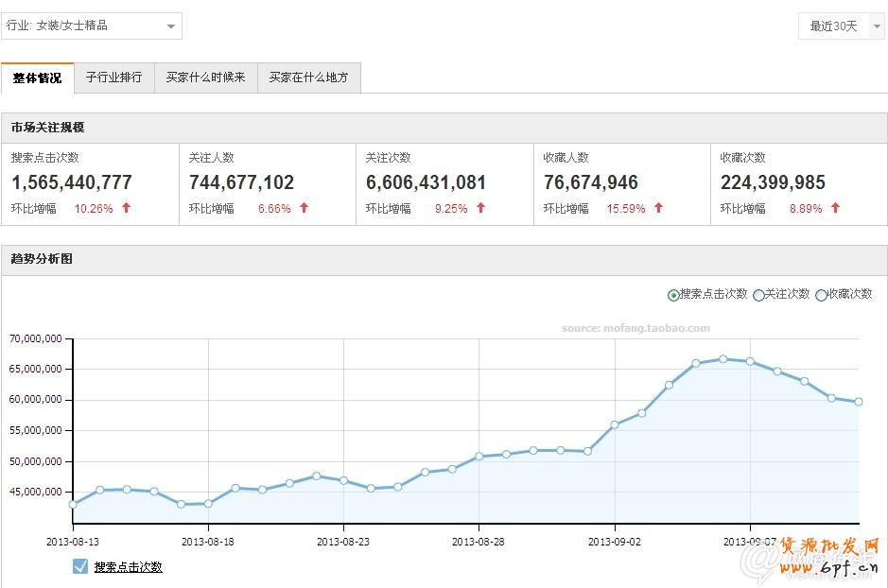Open the 行业 女装/女士精品 dropdown
Screen dimensions: 888x588
point(92,26)
